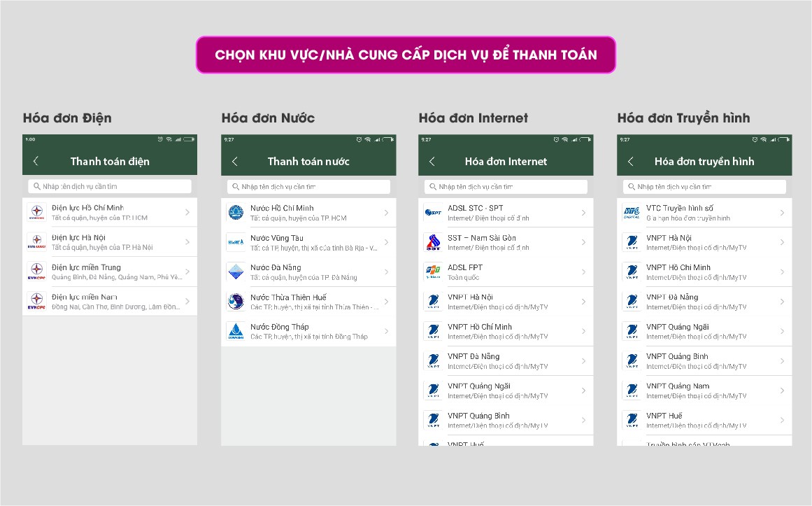
Task: Focus the water service search field
Action: coord(308,187)
